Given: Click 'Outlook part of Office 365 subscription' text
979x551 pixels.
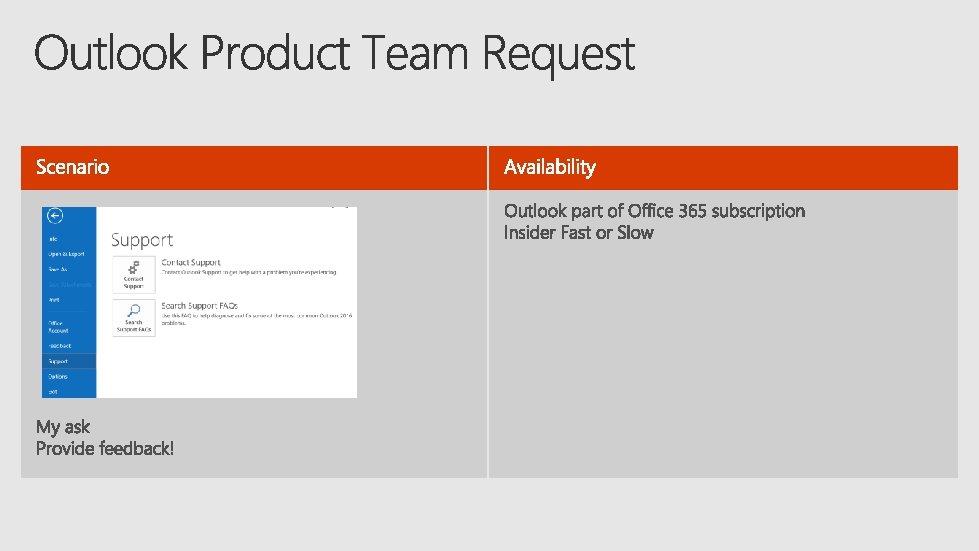Looking at the screenshot, I should 654,212.
